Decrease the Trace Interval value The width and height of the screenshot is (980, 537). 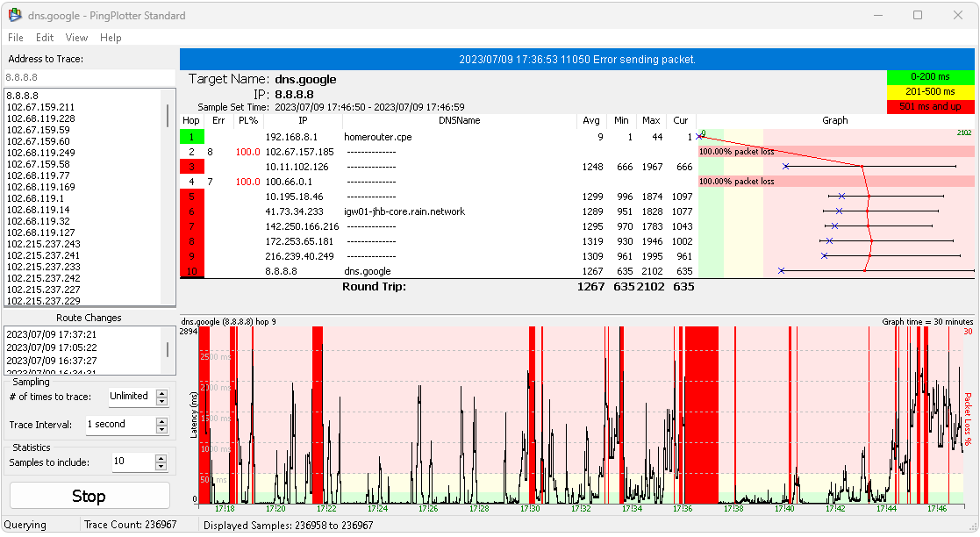click(x=162, y=429)
